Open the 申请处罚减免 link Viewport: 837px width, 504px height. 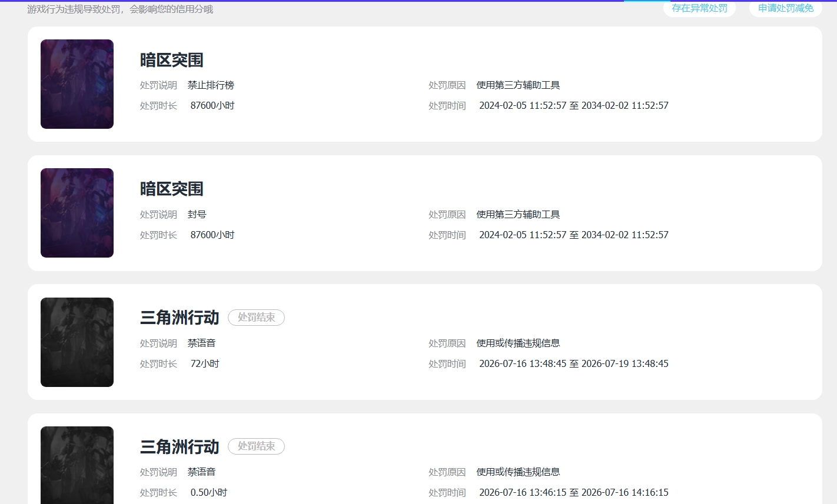pos(786,8)
